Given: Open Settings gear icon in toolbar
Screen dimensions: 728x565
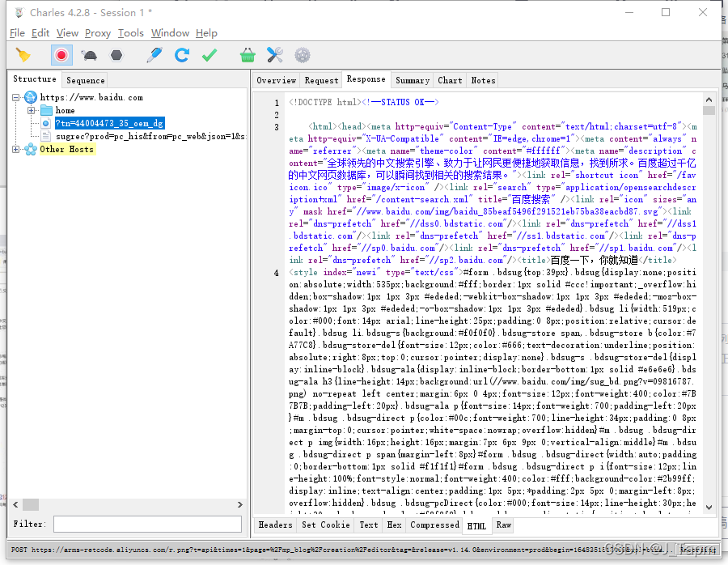Looking at the screenshot, I should coord(303,55).
